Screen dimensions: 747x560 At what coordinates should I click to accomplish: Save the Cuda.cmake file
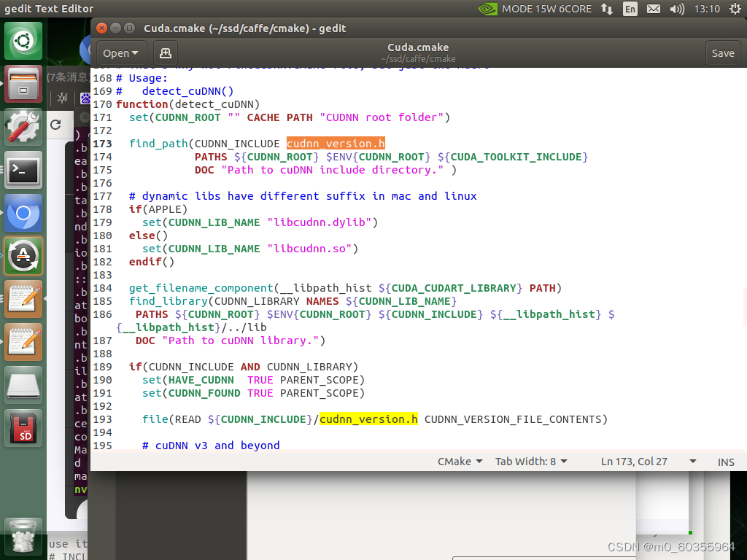(x=723, y=53)
